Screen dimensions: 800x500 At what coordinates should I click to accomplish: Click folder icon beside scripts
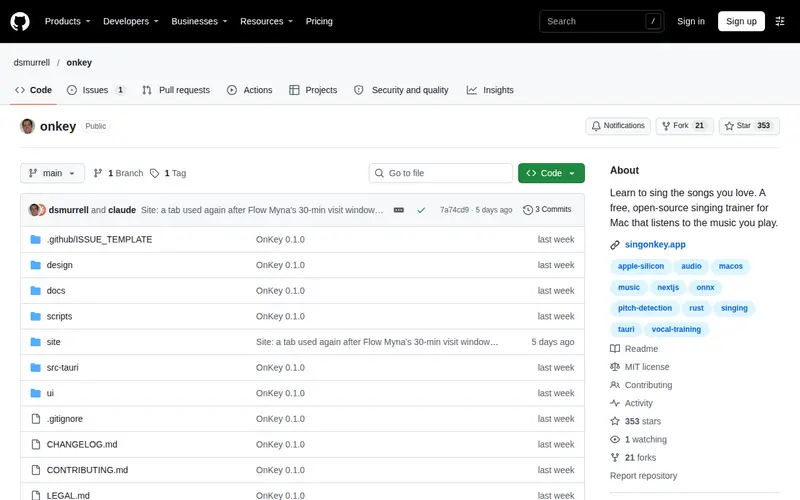35,316
